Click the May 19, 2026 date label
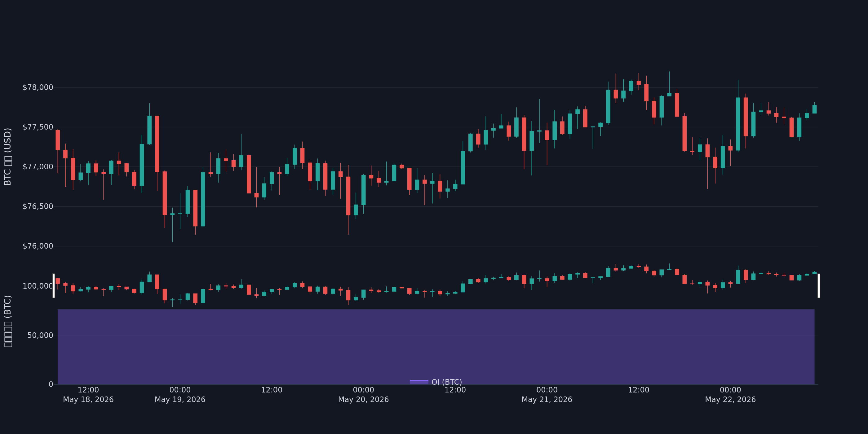Viewport: 868px width, 434px height. click(180, 400)
